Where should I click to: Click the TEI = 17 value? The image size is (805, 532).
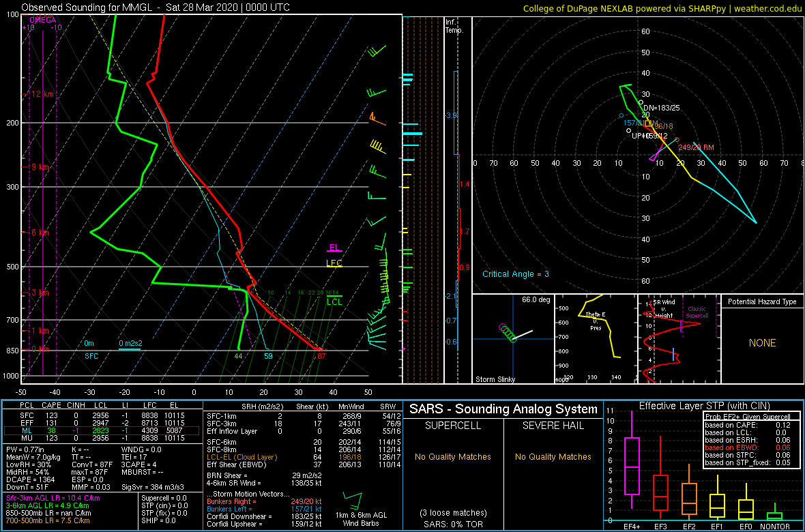click(134, 457)
